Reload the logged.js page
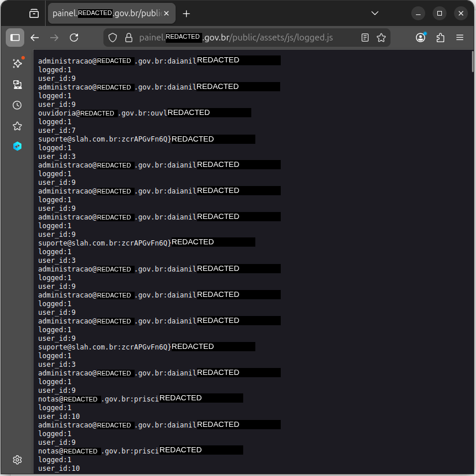476x476 pixels. coord(73,37)
